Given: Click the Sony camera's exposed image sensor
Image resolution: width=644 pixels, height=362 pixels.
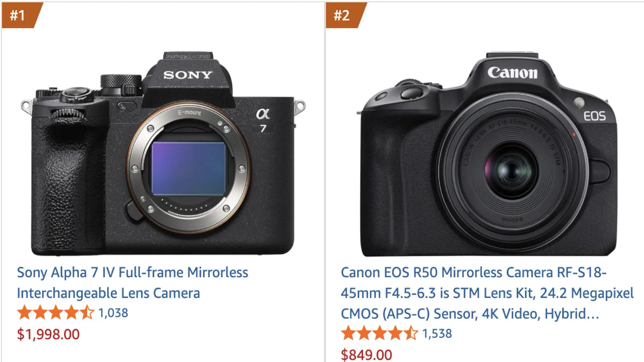Looking at the screenshot, I should click(189, 168).
